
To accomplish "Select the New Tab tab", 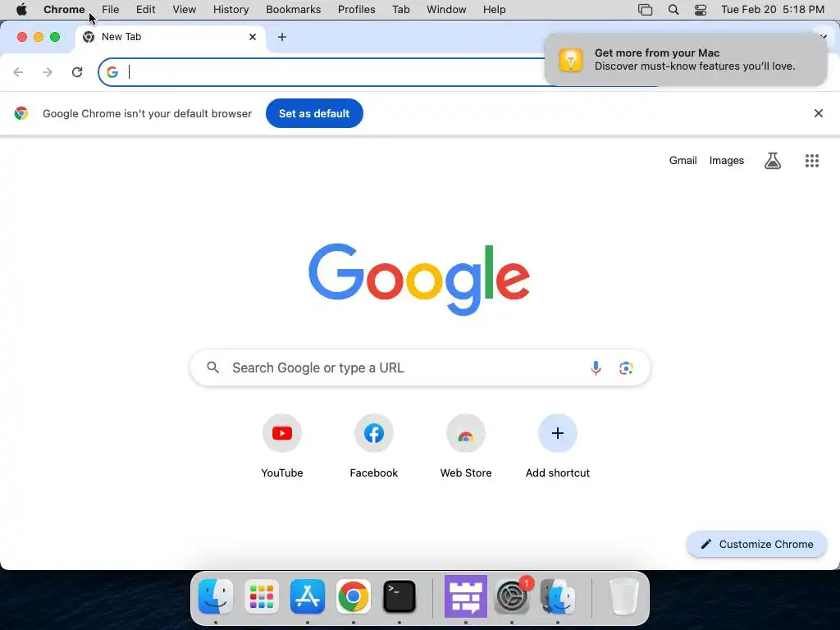I will pyautogui.click(x=171, y=37).
